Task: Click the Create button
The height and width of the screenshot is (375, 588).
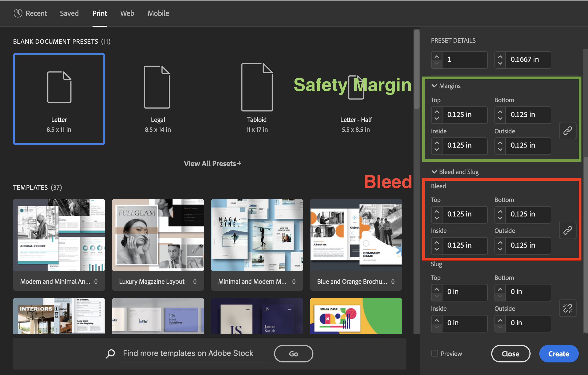Action: click(558, 354)
